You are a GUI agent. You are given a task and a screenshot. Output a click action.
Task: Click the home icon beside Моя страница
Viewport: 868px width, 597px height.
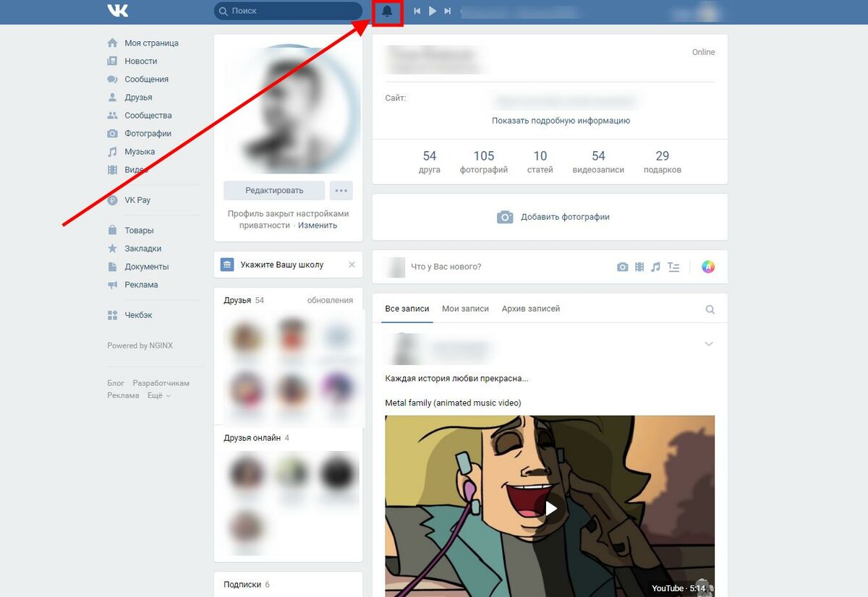tap(112, 43)
